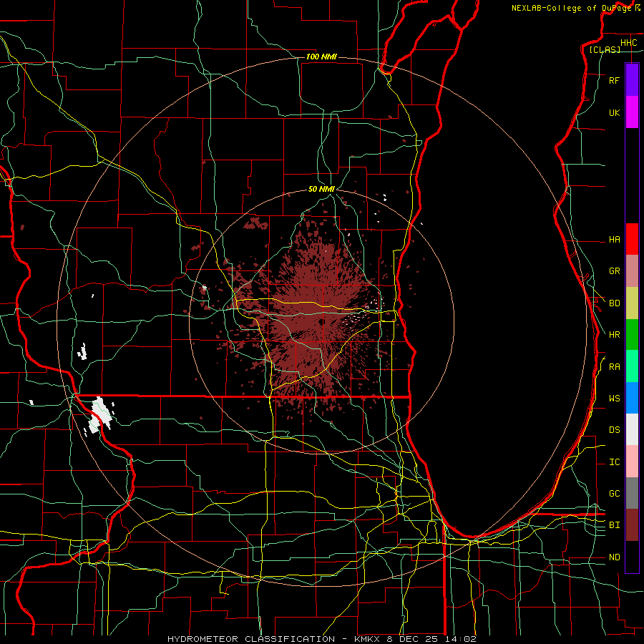Viewport: 644px width, 644px height.
Task: Click the "HR" legend label
Action: click(x=614, y=335)
